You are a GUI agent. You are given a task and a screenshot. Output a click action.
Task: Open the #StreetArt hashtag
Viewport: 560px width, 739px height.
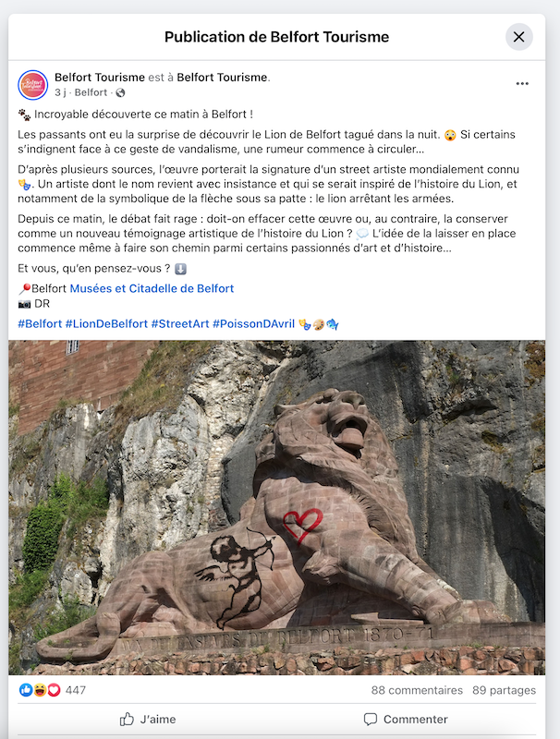(180, 324)
